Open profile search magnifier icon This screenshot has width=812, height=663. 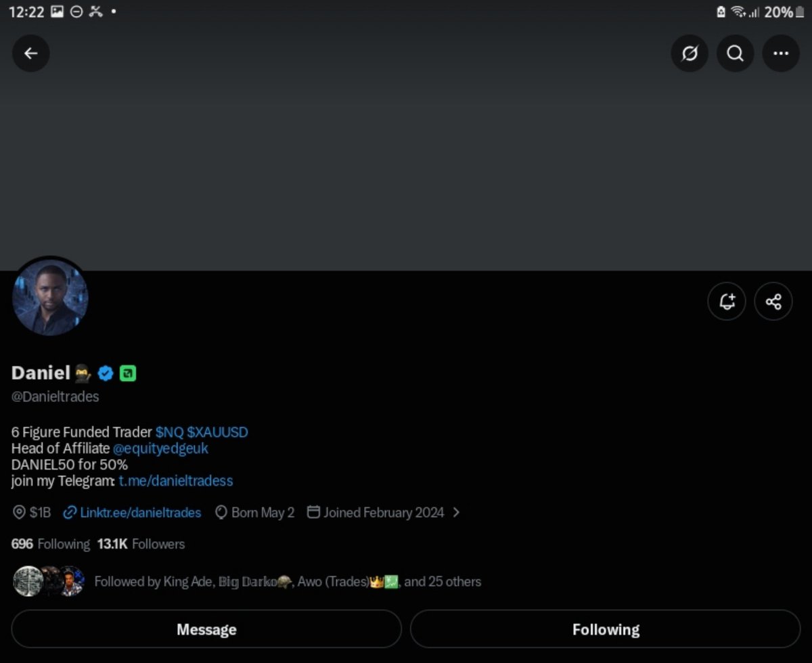(x=736, y=53)
